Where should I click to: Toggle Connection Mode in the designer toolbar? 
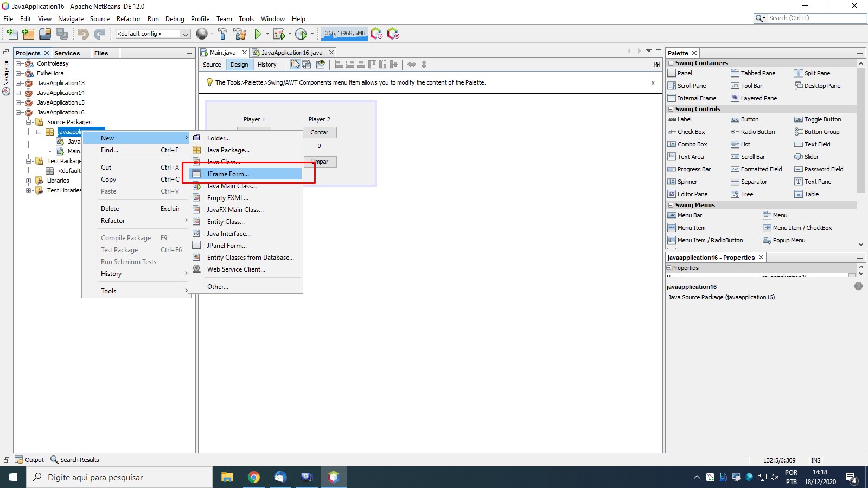click(307, 65)
